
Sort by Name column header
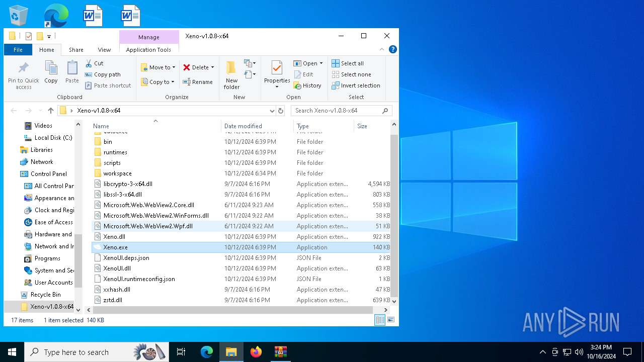click(155, 126)
